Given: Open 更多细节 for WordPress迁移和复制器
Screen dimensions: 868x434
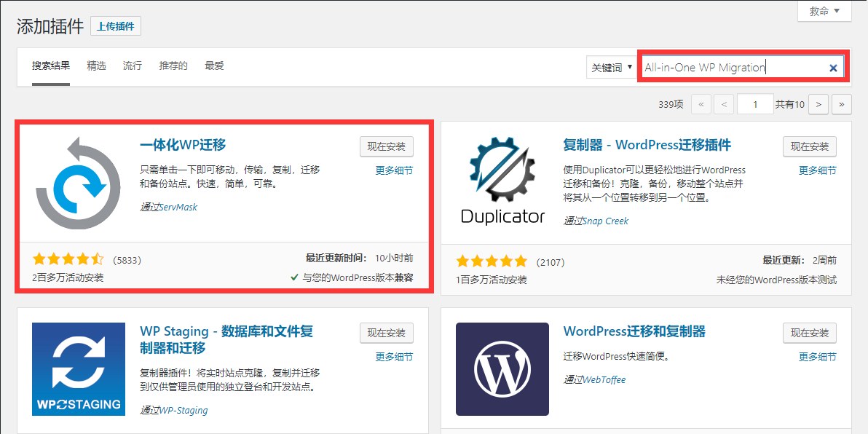Looking at the screenshot, I should (818, 357).
